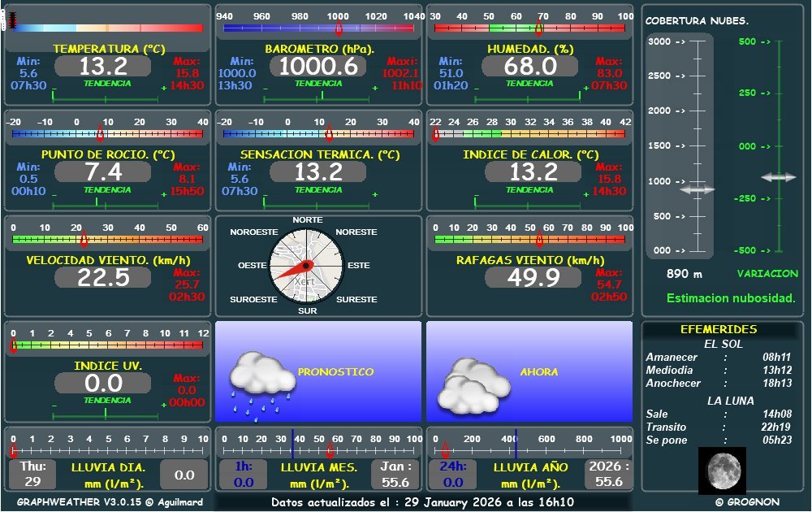Click the moon phase image

pyautogui.click(x=722, y=469)
